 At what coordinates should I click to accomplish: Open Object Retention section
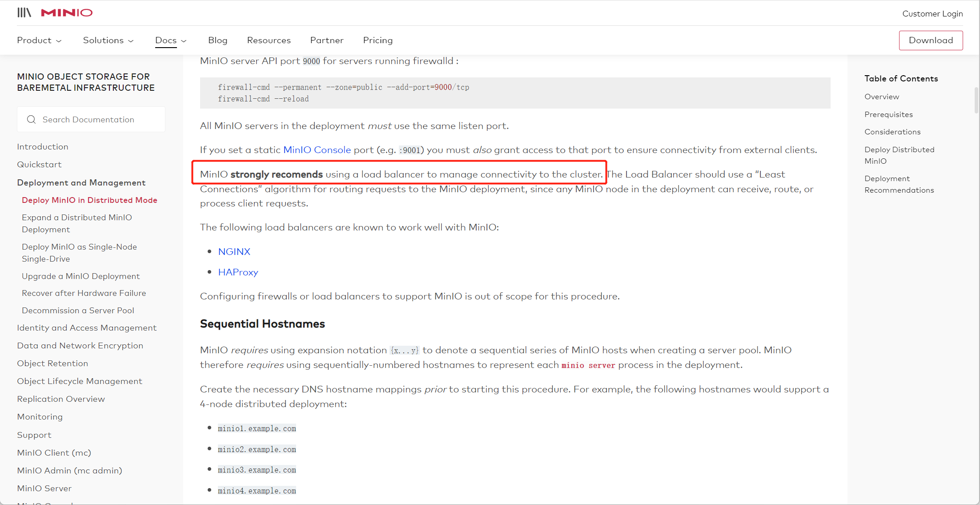52,364
